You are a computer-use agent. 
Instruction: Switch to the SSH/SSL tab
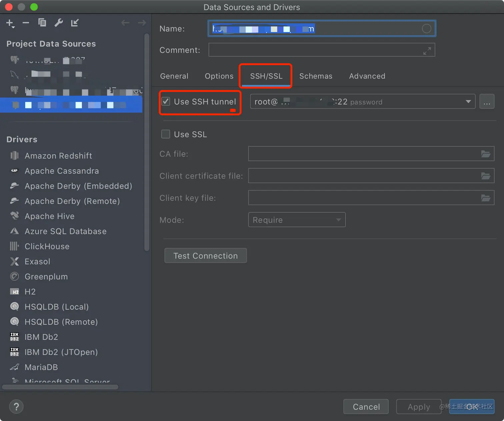coord(266,76)
